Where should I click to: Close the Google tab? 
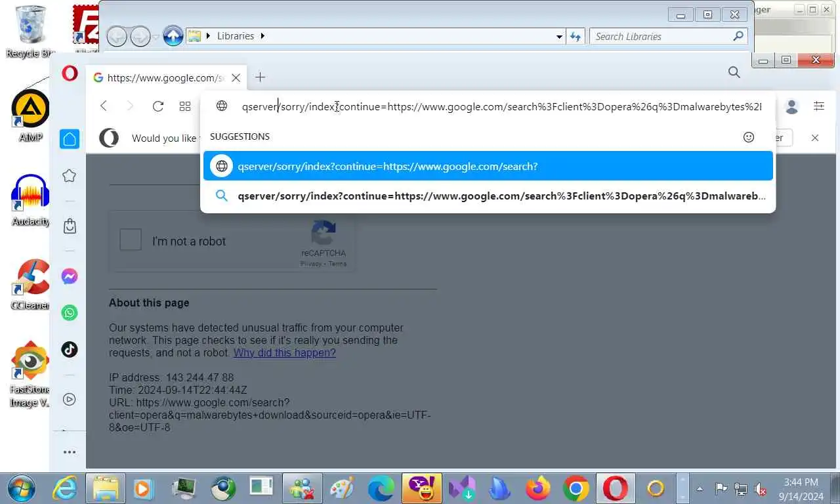[236, 77]
